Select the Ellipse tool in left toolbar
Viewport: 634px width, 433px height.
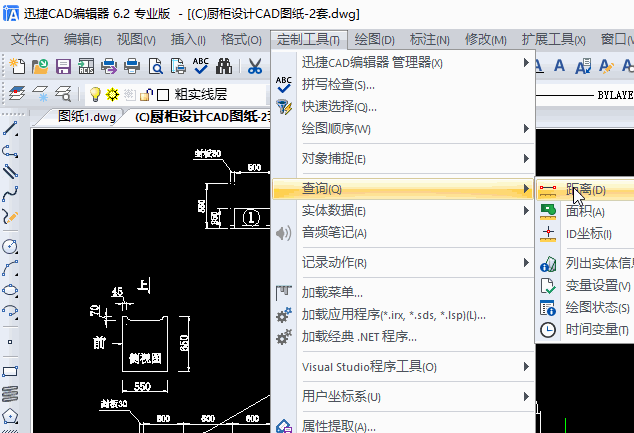pyautogui.click(x=10, y=290)
